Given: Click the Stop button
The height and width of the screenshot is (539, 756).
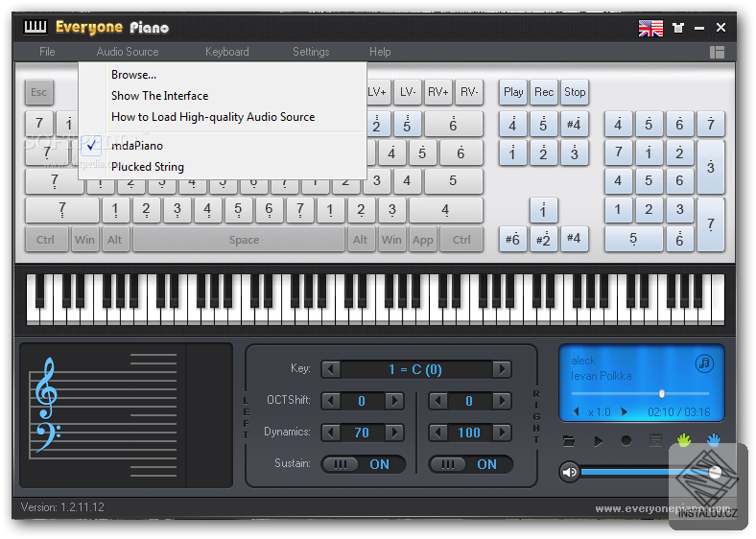Looking at the screenshot, I should 575,92.
